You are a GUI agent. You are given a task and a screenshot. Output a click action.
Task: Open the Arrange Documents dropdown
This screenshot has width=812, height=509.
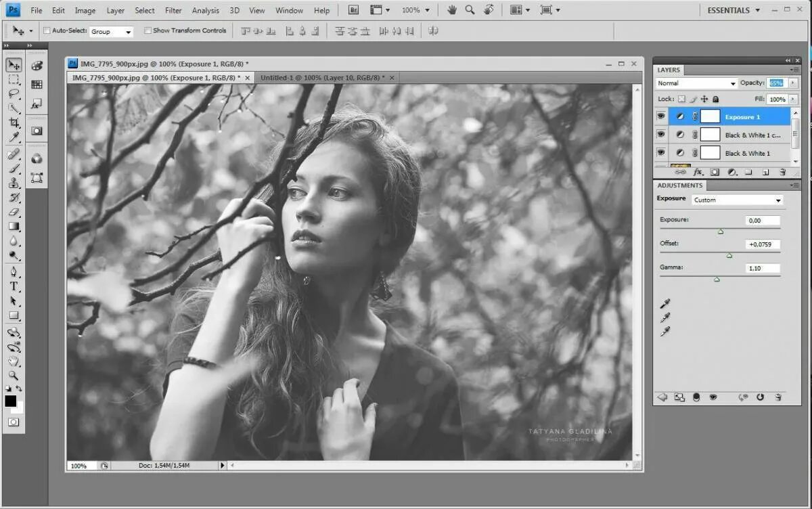[x=520, y=10]
